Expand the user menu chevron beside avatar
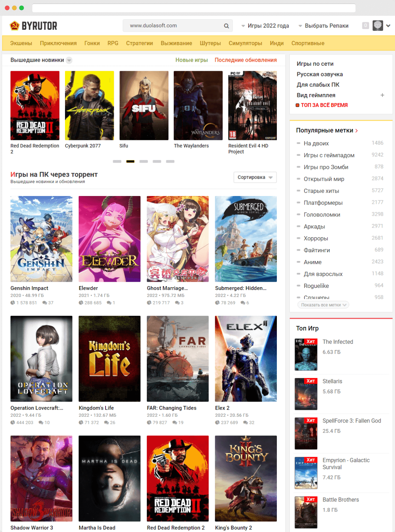This screenshot has width=395, height=532. 388,26
